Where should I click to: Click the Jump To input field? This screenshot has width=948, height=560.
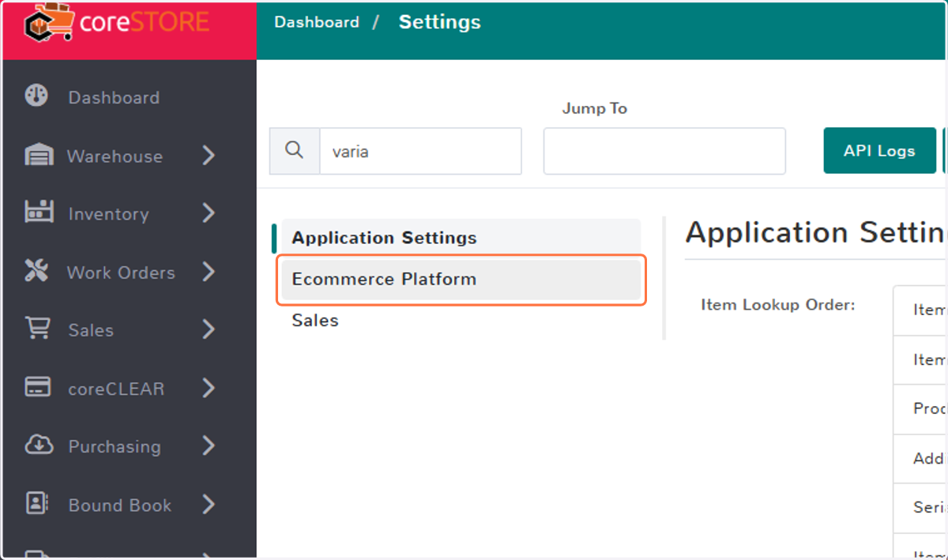pyautogui.click(x=664, y=151)
